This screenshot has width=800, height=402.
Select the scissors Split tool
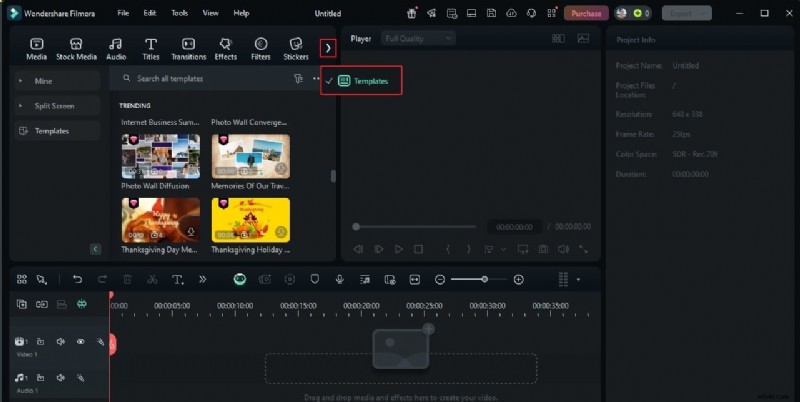click(152, 280)
